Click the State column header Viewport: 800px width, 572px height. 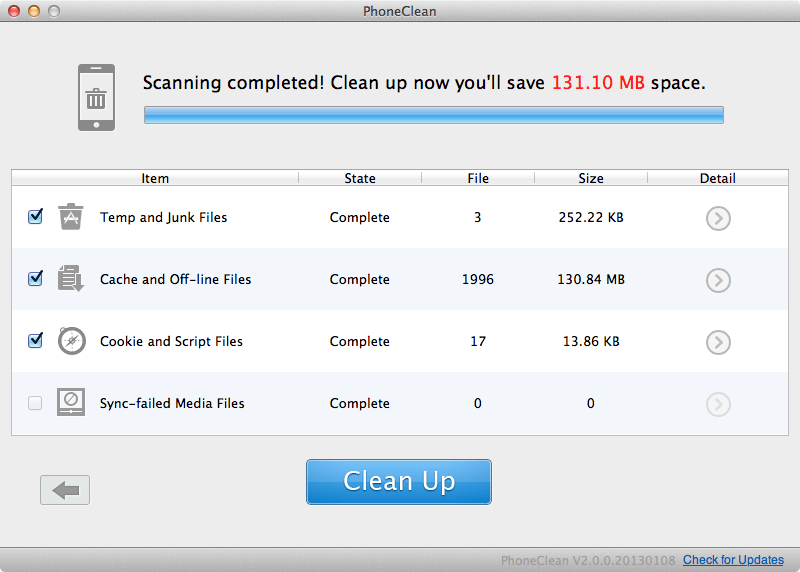tap(360, 178)
